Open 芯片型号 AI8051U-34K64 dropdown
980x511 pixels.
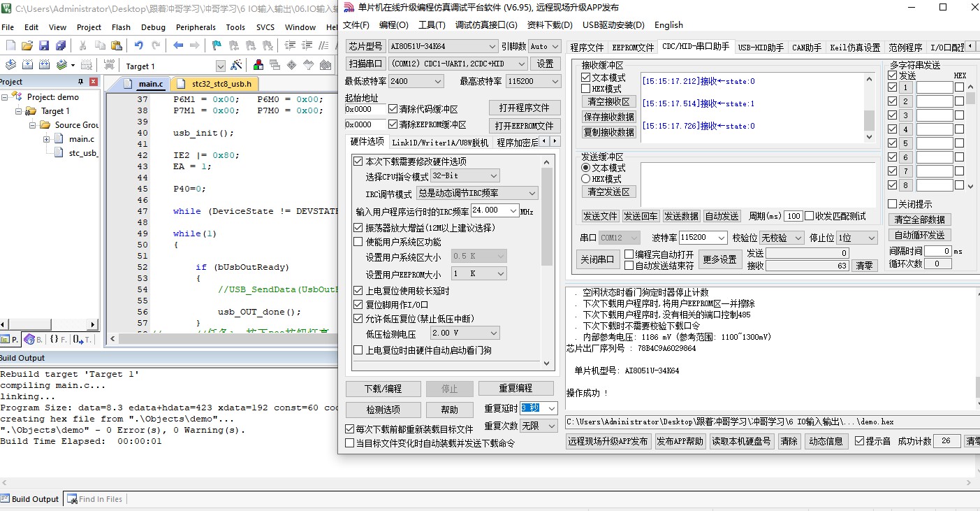pos(443,46)
